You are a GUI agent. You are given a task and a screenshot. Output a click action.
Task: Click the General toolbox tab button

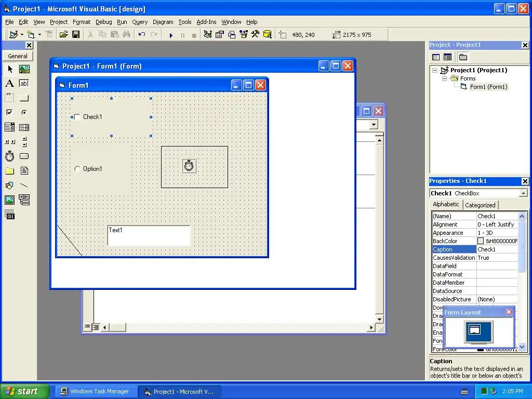18,56
